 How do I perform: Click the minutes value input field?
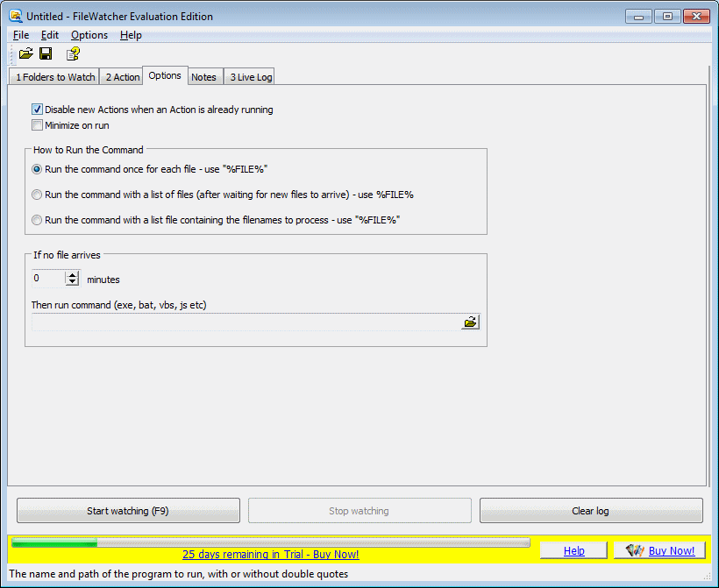(x=48, y=278)
